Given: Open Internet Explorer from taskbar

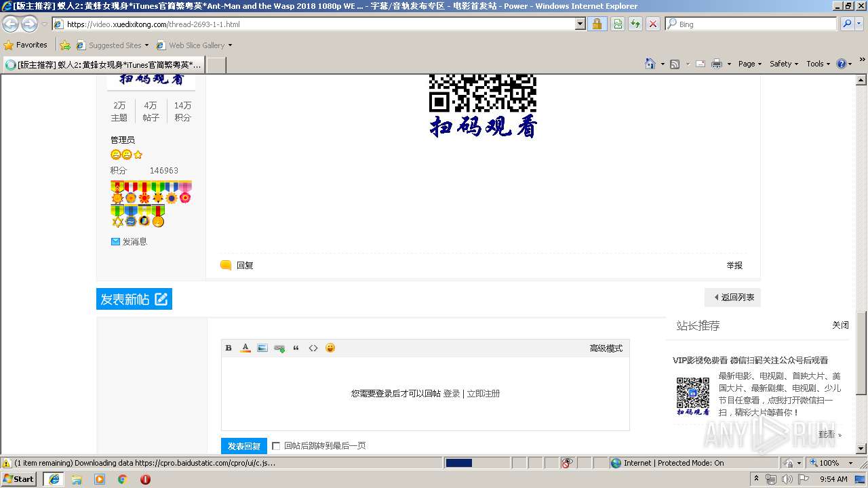Looking at the screenshot, I should tap(54, 479).
